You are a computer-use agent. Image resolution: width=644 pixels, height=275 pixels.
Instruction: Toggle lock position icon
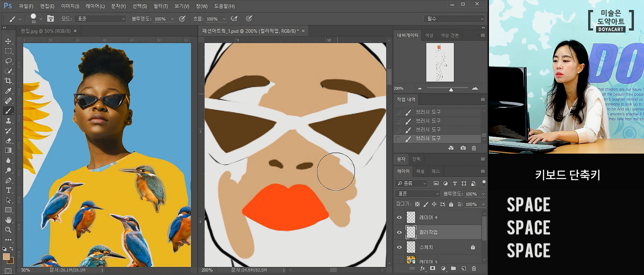click(x=434, y=204)
